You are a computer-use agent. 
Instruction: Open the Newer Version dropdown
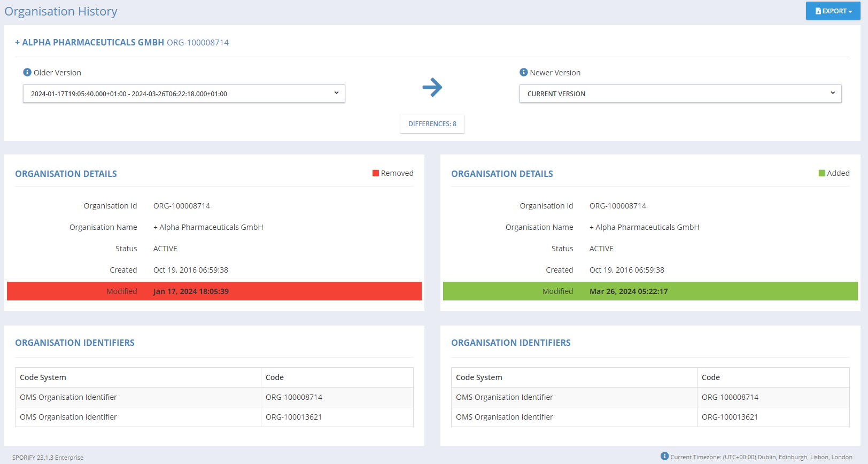(680, 94)
